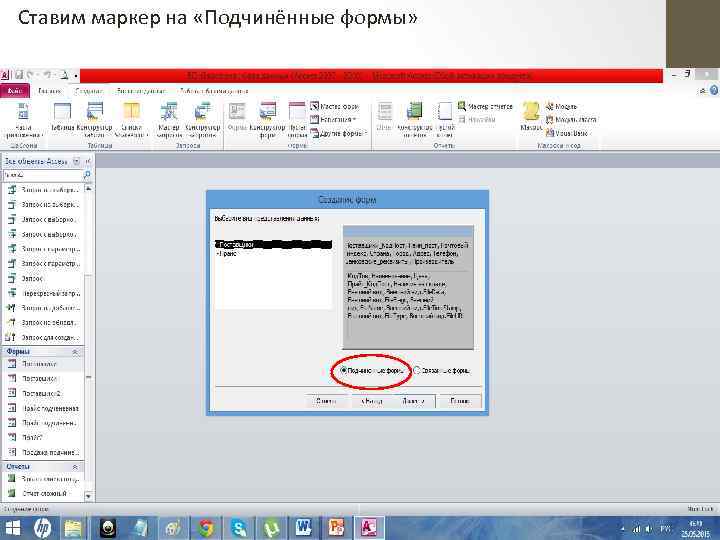Screen dimensions: 720x540
Task: Click the Windows Start button
Action: tap(13, 528)
